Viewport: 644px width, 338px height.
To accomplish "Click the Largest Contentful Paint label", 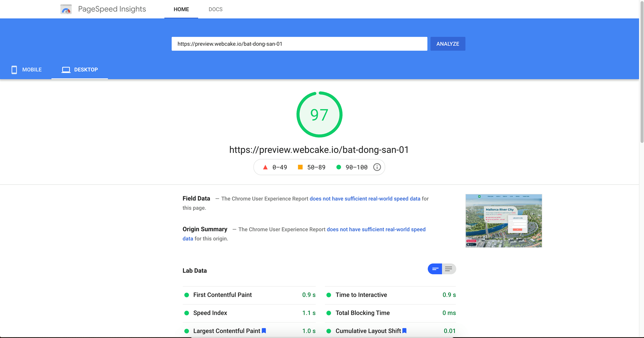I will point(227,331).
